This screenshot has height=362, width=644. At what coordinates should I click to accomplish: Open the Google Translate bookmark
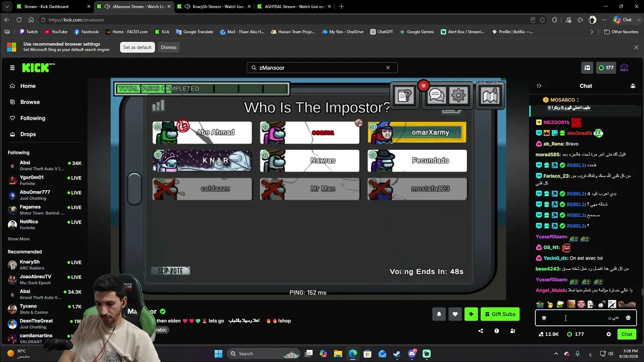194,32
